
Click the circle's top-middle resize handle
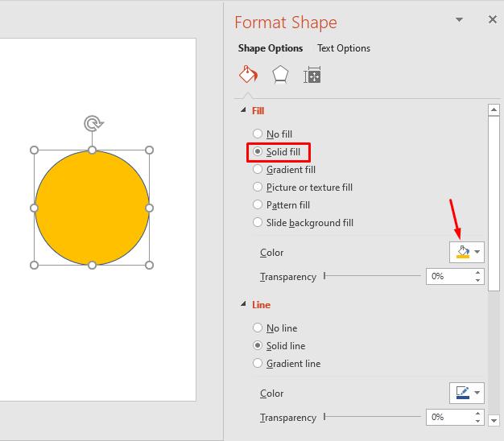93,150
